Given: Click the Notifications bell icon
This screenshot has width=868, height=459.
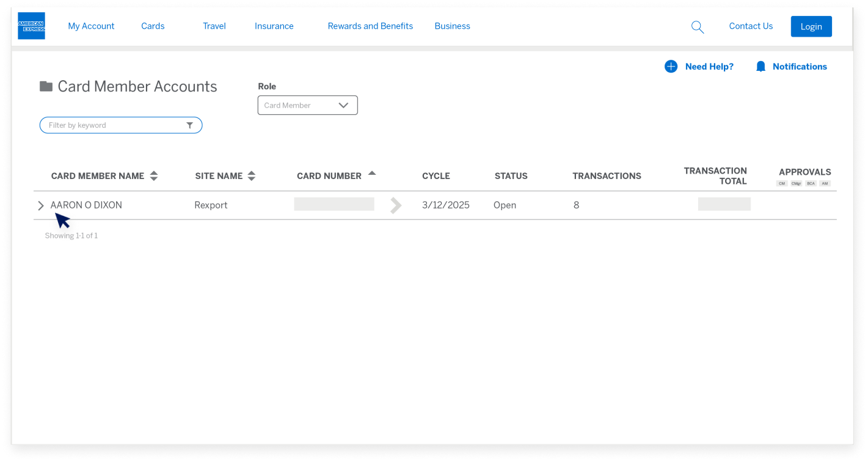Looking at the screenshot, I should point(760,67).
